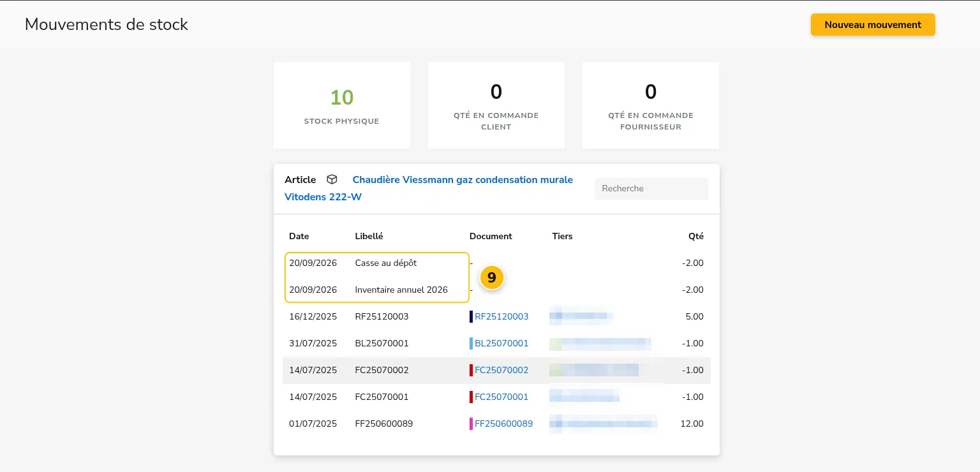Click the FF250600089 libellé cell

[383, 424]
